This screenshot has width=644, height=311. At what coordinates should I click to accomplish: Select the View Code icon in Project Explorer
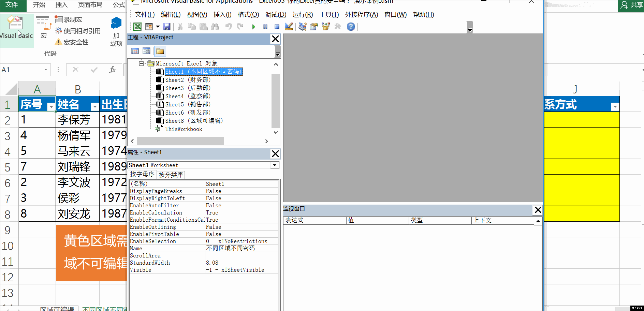click(x=135, y=51)
